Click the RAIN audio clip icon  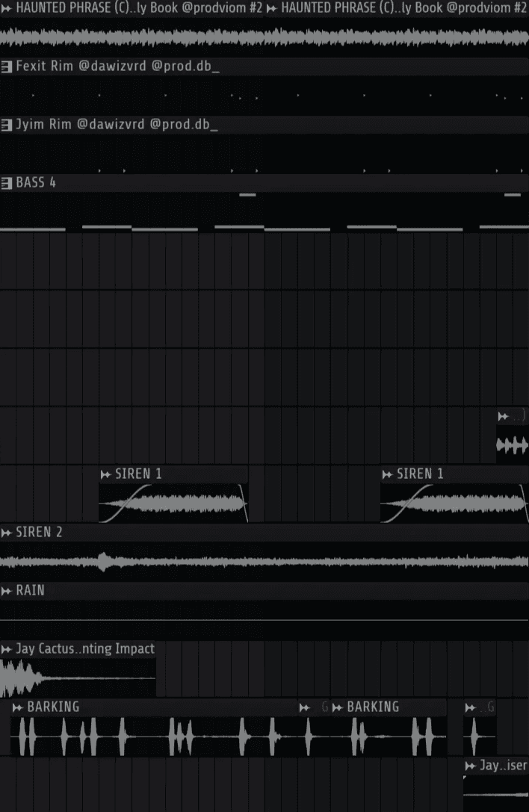6,591
